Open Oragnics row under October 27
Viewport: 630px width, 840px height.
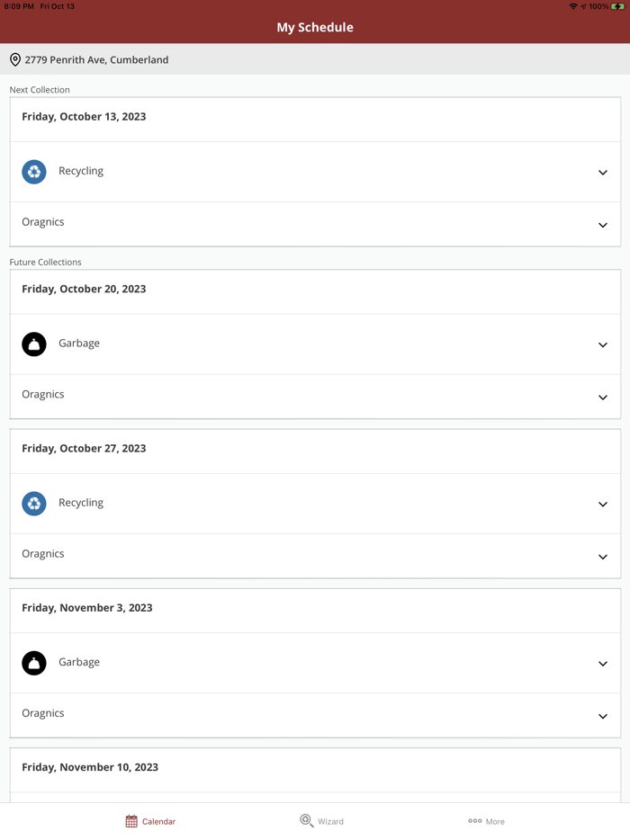coord(603,556)
